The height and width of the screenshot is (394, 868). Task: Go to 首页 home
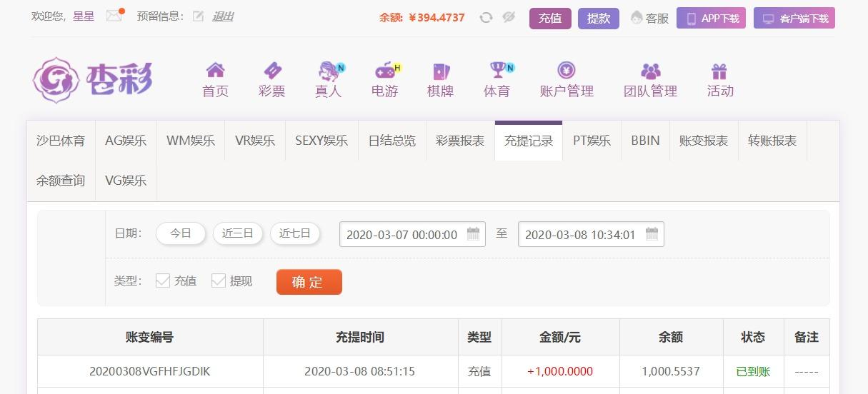pyautogui.click(x=215, y=80)
